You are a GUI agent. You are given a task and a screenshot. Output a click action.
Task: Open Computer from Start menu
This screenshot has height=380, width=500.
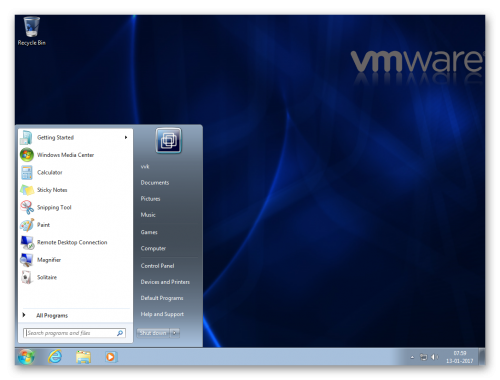click(153, 248)
